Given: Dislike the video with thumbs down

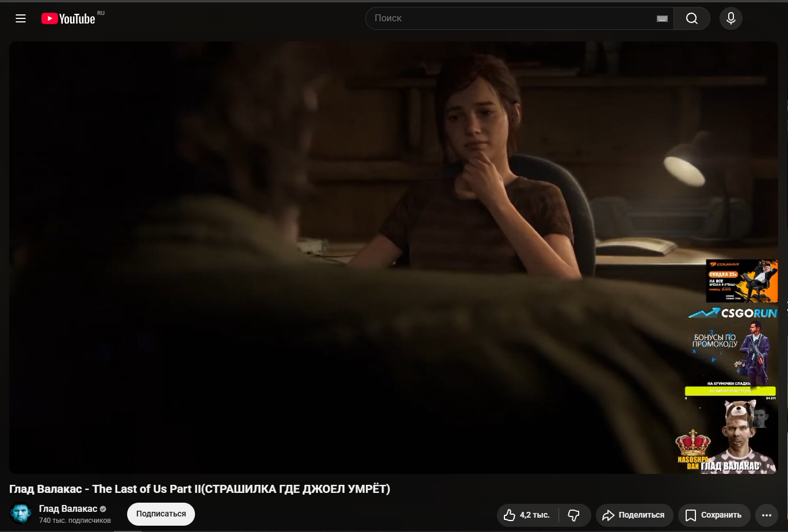Looking at the screenshot, I should click(574, 515).
